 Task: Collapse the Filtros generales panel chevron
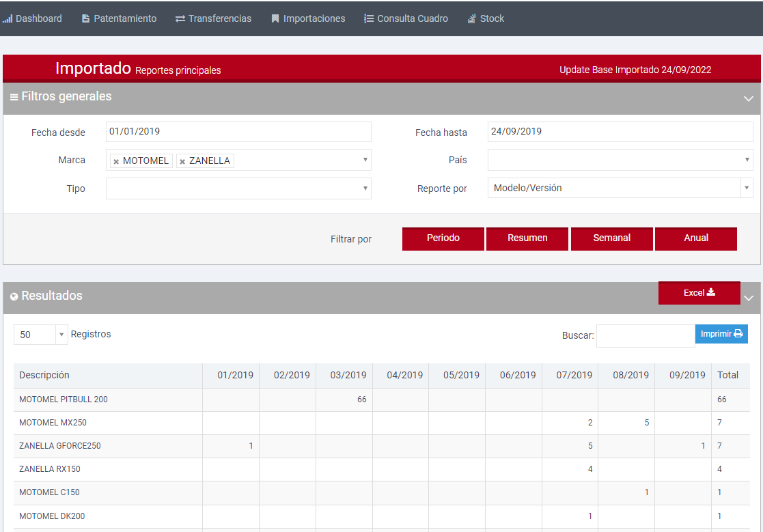pos(748,98)
